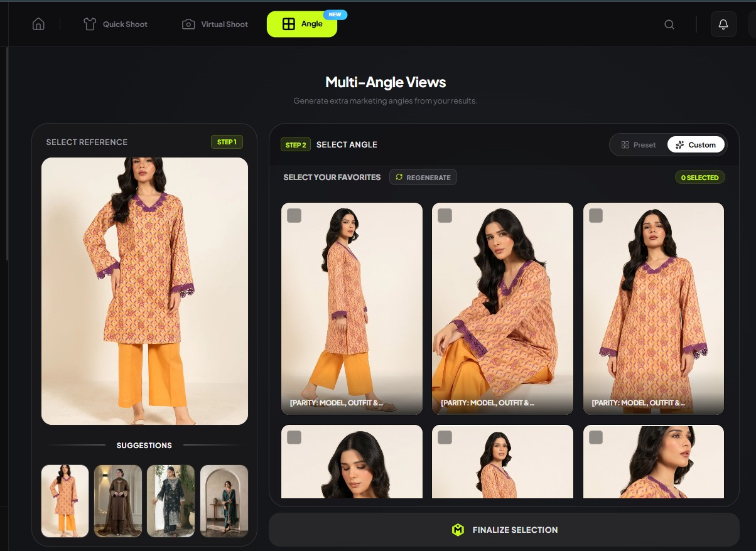Viewport: 756px width, 551px height.
Task: Switch to Preset angle mode
Action: point(639,144)
